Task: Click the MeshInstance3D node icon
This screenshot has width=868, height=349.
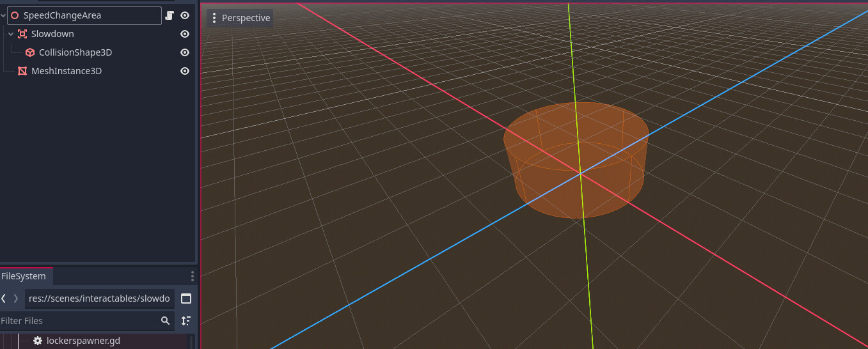Action: pyautogui.click(x=22, y=71)
